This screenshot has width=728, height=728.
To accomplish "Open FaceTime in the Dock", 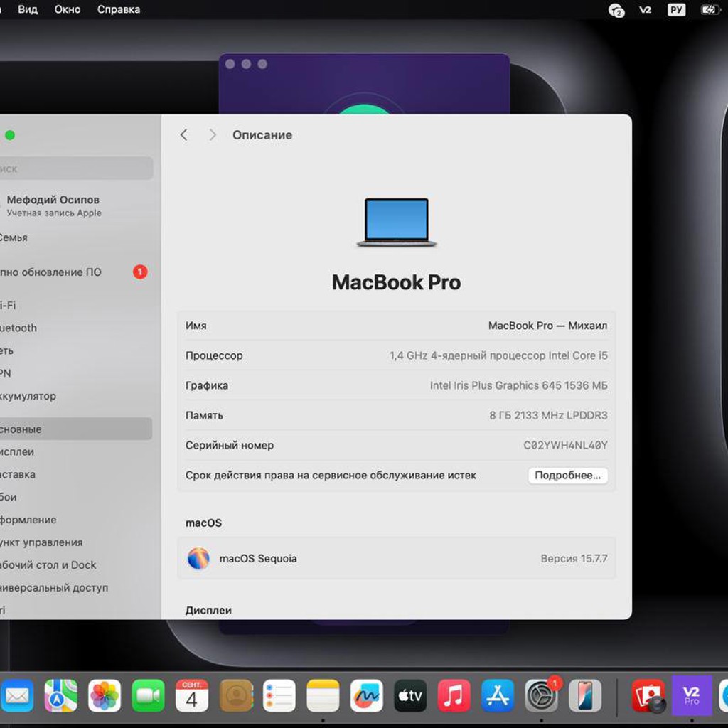I will tap(148, 695).
